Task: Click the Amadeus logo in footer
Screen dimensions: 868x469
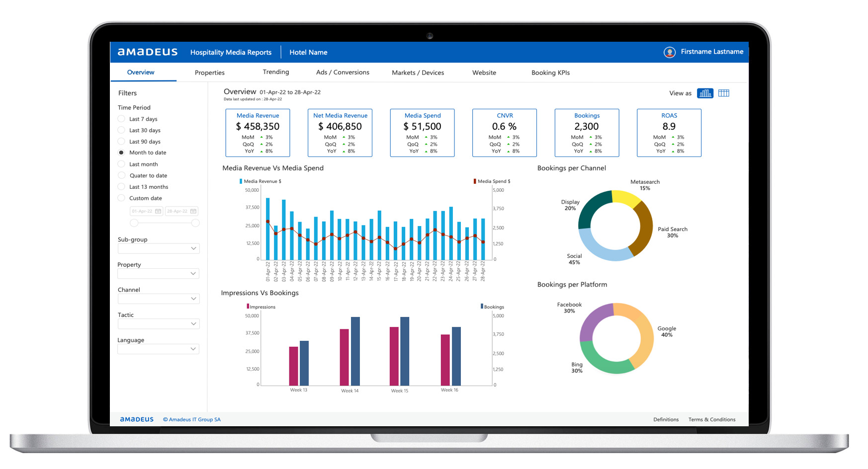Action: [x=137, y=419]
